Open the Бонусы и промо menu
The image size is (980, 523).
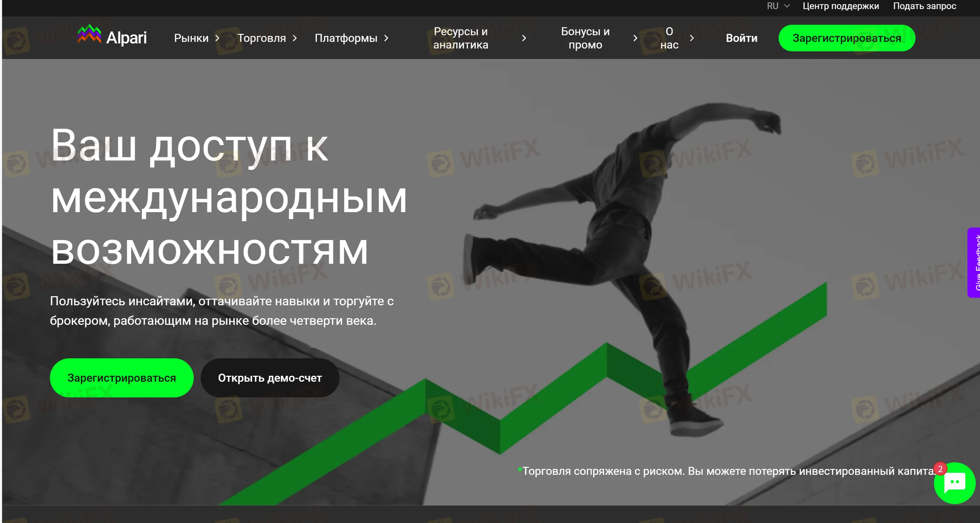[585, 38]
